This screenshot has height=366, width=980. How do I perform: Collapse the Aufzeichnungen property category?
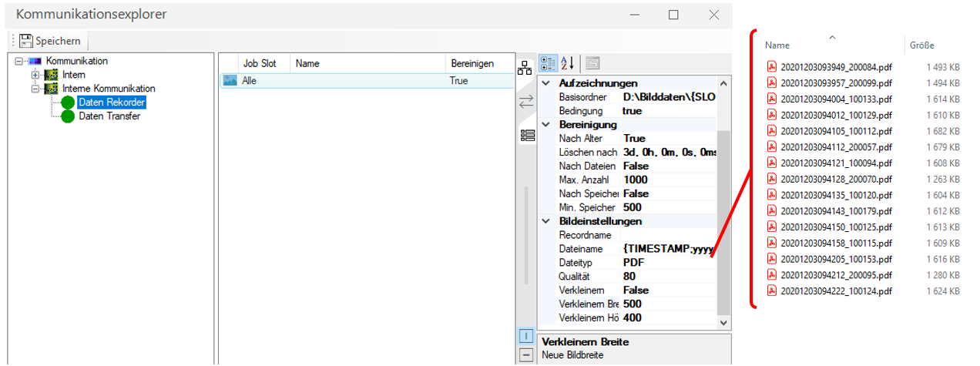tap(546, 83)
